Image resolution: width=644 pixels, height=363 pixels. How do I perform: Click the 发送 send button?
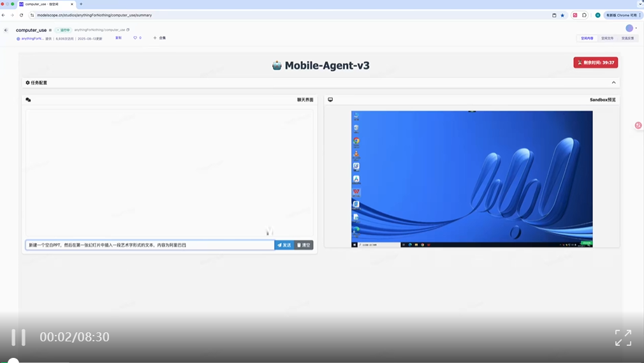pos(284,245)
